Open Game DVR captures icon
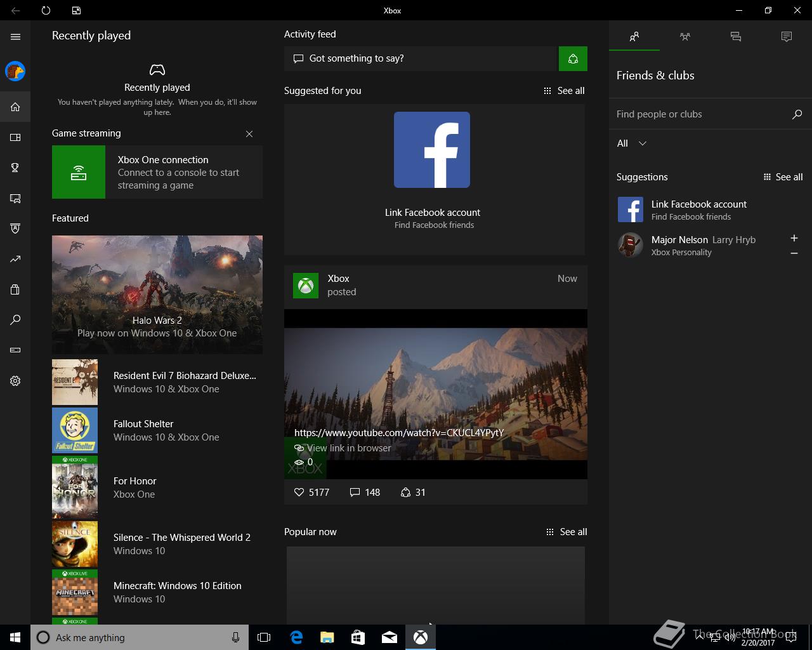 (15, 198)
